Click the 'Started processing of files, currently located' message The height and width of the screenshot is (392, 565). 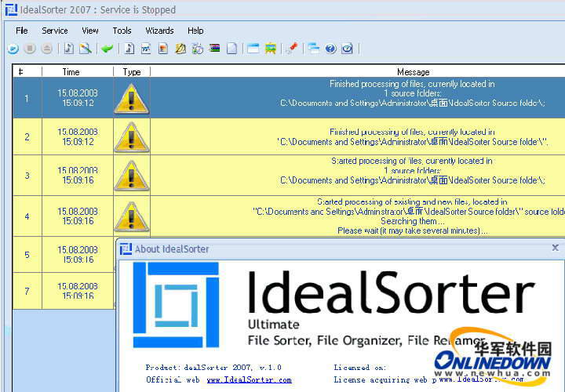[413, 171]
